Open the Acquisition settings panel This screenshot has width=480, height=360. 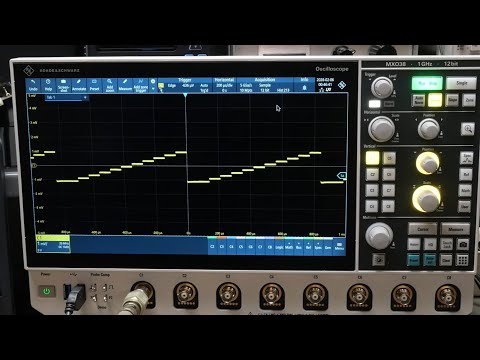click(x=265, y=85)
